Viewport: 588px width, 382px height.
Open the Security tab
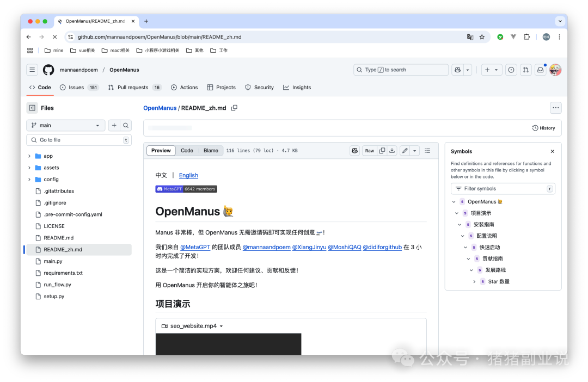[260, 88]
